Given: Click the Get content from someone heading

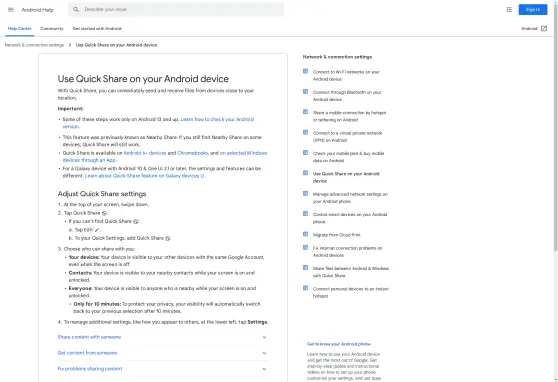Looking at the screenshot, I should [87, 353].
